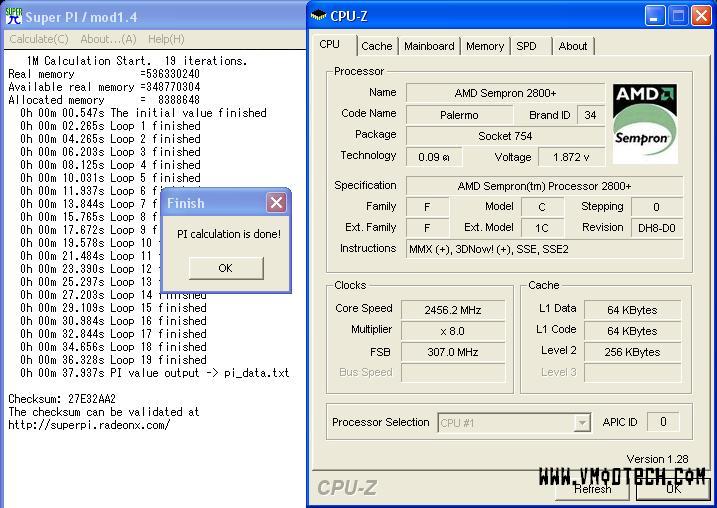Click the Revision value DH8-D0

[x=657, y=228]
